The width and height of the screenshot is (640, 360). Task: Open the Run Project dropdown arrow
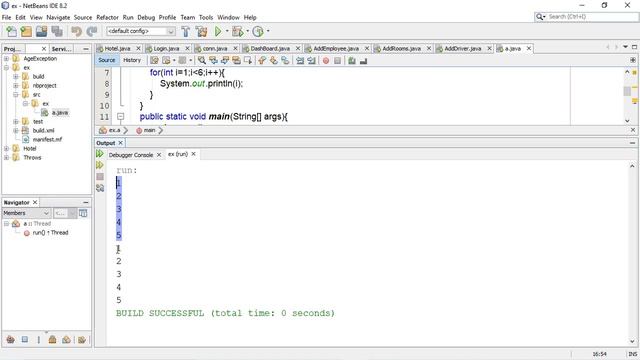[x=227, y=31]
